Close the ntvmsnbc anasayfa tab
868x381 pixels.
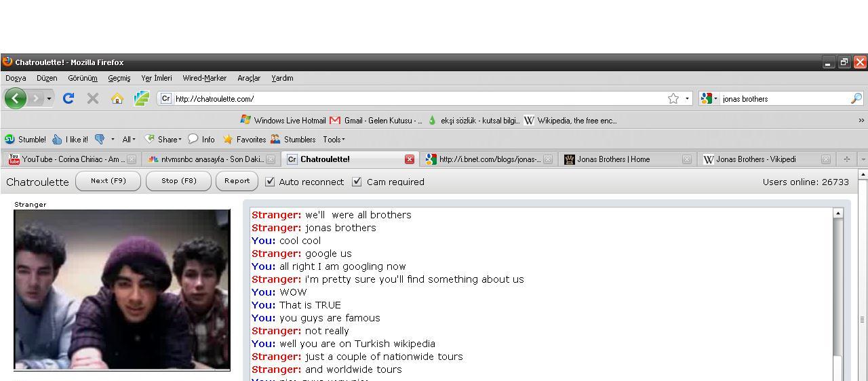(x=271, y=159)
